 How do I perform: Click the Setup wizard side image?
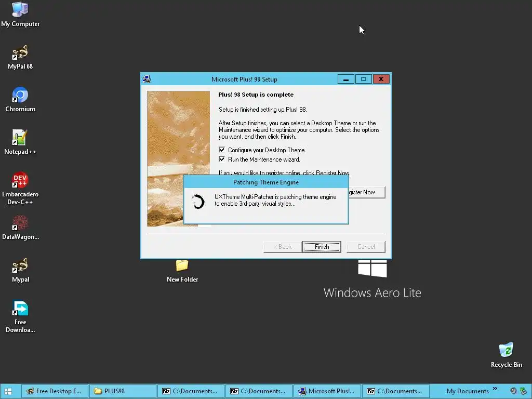tap(179, 158)
